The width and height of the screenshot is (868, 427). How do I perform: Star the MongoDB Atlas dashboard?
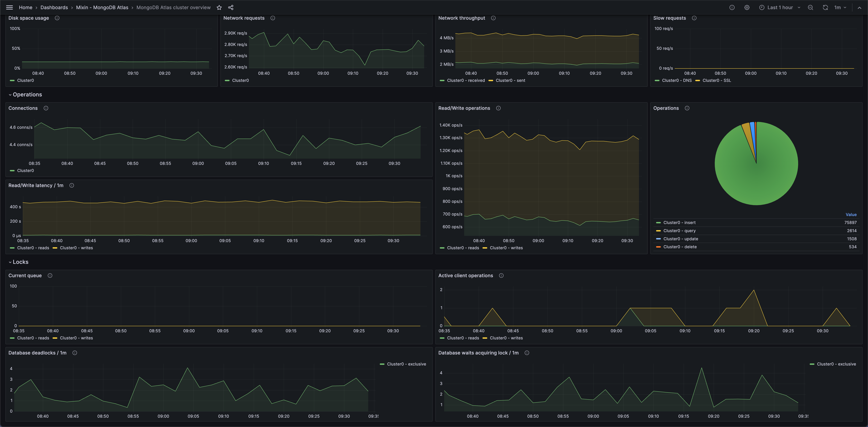click(x=219, y=7)
